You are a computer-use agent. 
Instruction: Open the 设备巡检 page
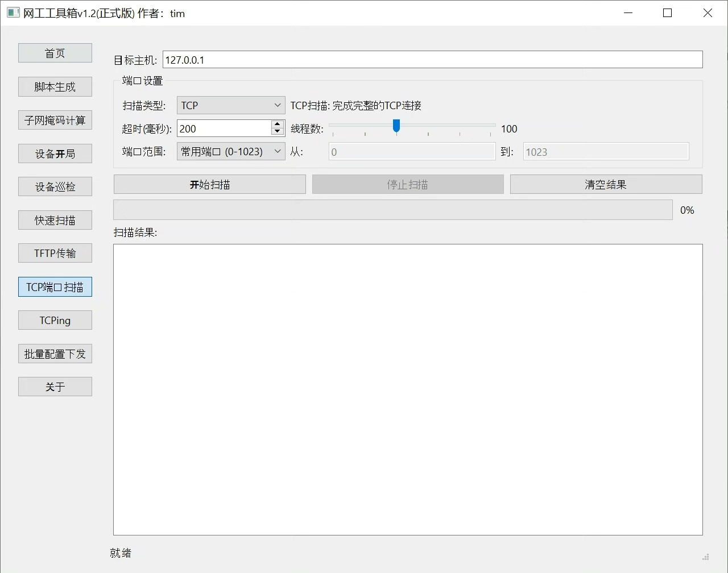pyautogui.click(x=55, y=187)
